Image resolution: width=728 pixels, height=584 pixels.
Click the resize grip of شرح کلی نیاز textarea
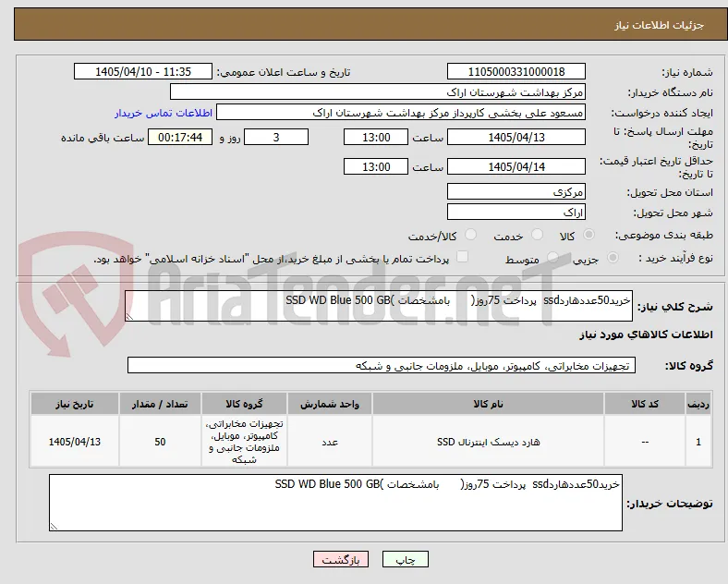pyautogui.click(x=129, y=317)
